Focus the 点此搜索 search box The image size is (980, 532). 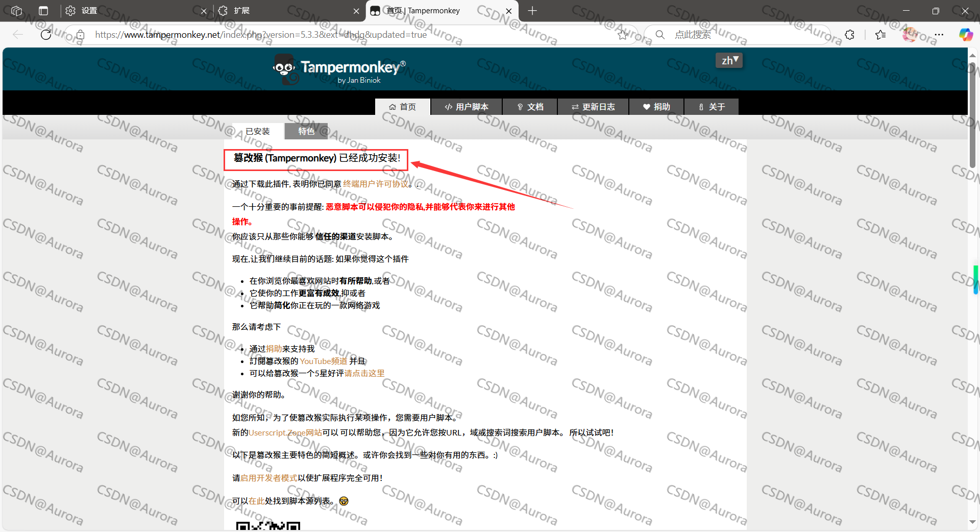(x=738, y=35)
